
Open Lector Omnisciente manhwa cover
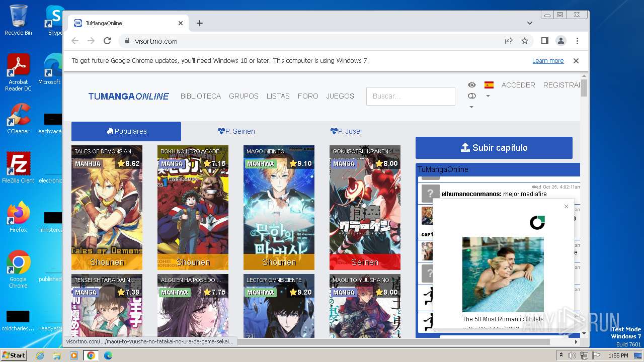pos(279,306)
